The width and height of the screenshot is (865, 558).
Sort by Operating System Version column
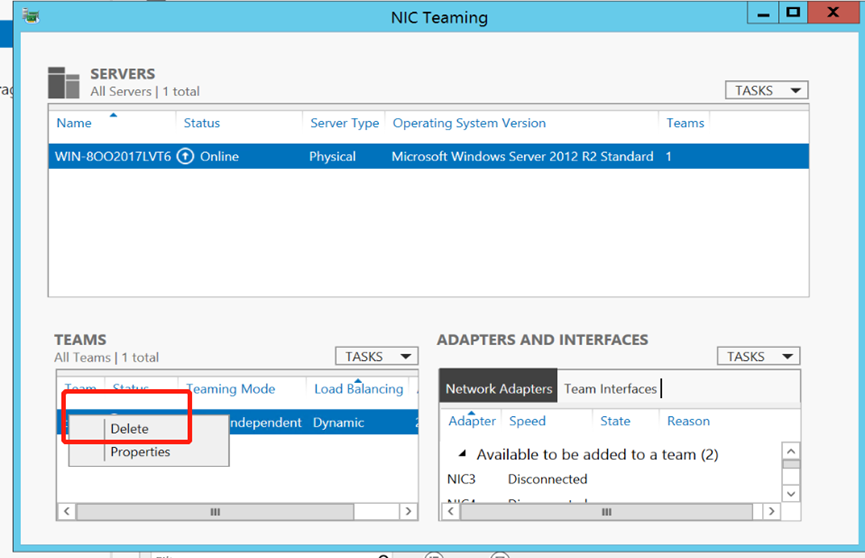469,123
